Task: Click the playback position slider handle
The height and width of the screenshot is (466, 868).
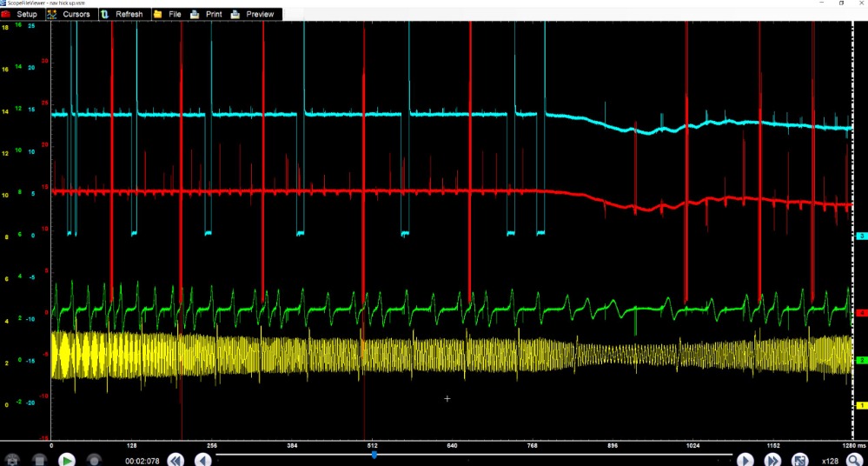Action: [x=374, y=454]
